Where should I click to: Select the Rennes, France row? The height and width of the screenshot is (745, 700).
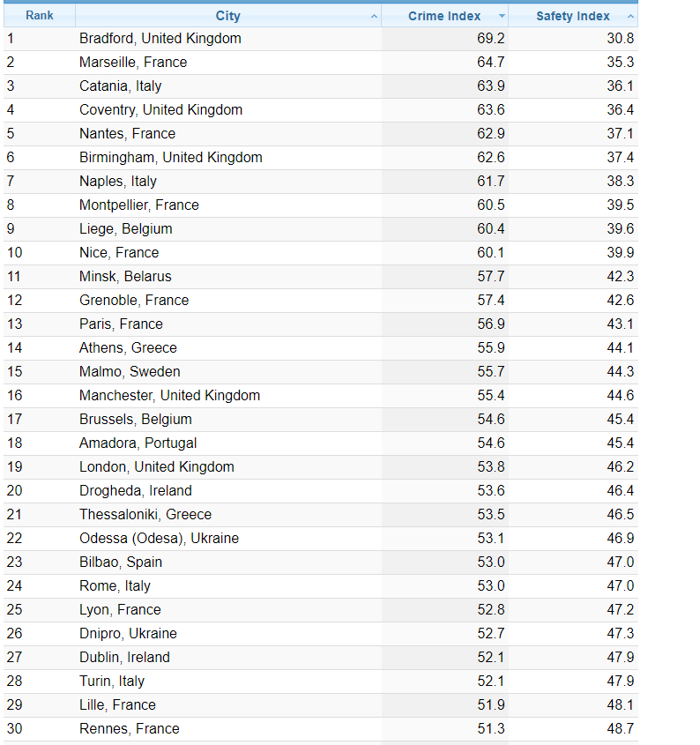[129, 729]
